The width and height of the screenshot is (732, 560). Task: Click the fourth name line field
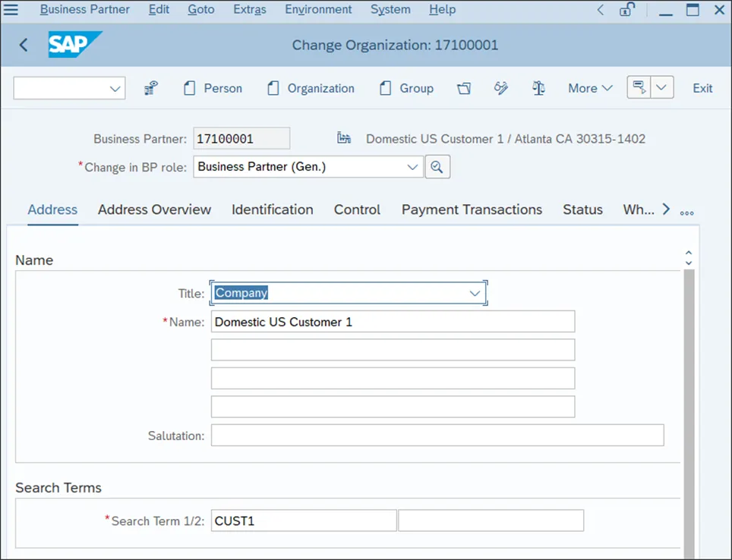[x=393, y=407]
